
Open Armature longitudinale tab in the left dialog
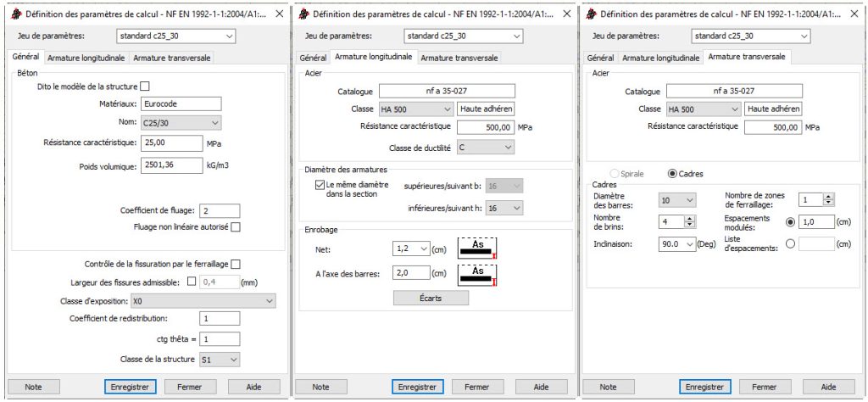point(86,58)
